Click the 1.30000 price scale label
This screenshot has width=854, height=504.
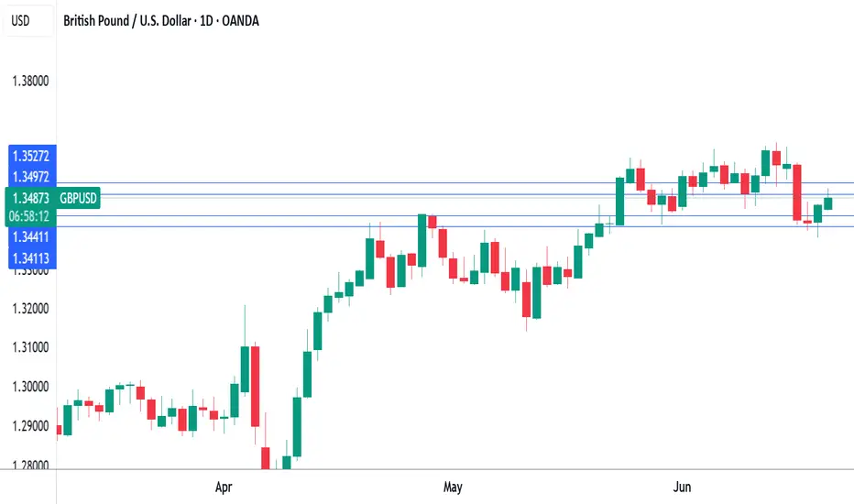pyautogui.click(x=30, y=387)
